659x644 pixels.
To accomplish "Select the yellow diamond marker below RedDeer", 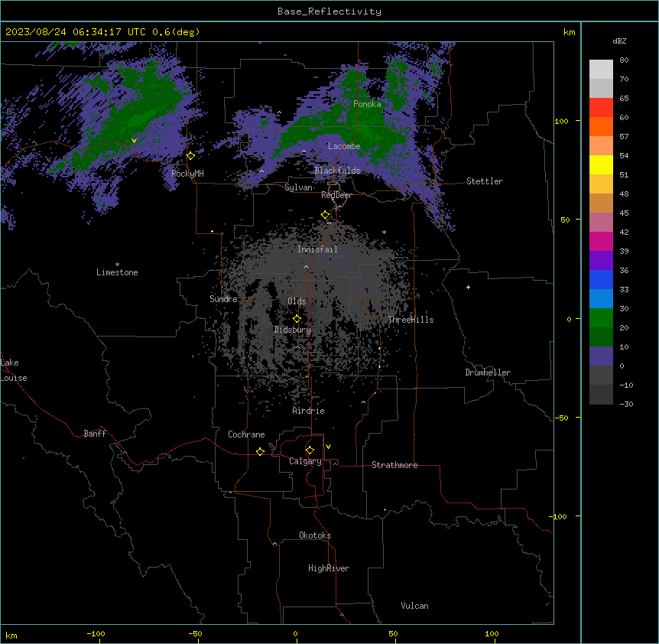I will click(x=325, y=215).
